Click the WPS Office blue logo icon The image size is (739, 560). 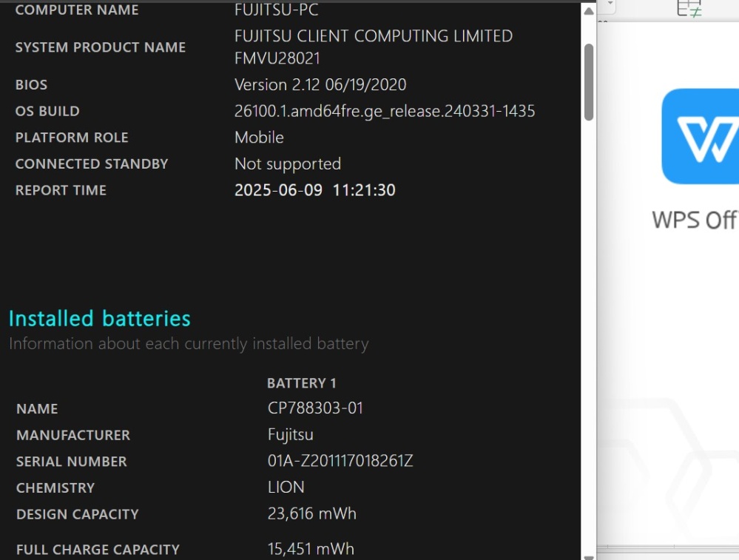click(x=701, y=136)
